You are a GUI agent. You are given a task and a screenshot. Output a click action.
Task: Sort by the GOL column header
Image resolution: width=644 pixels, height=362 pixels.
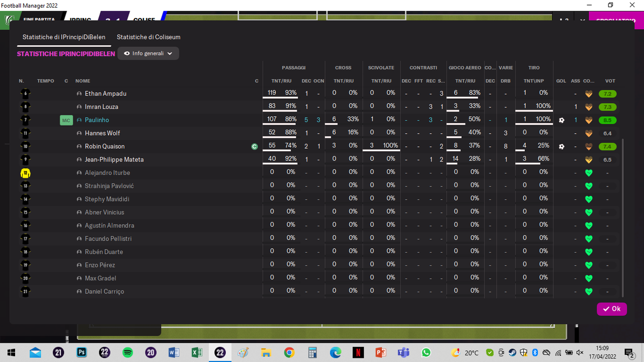click(561, 81)
